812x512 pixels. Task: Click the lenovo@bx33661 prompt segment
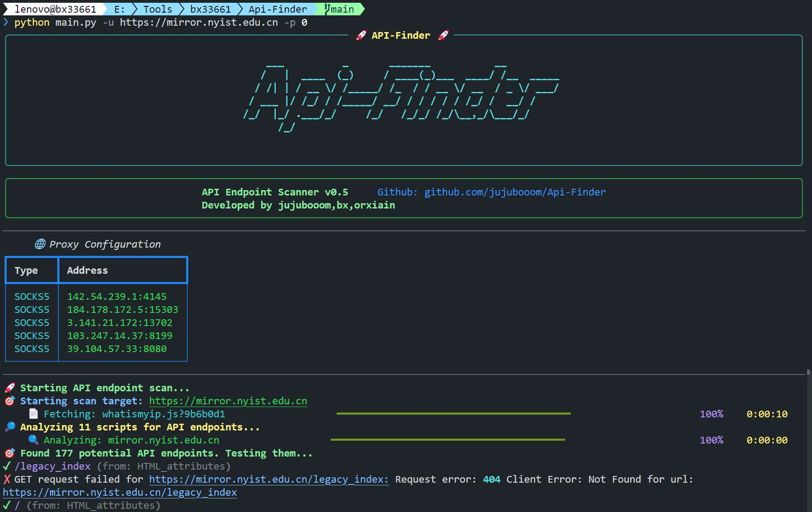point(55,9)
